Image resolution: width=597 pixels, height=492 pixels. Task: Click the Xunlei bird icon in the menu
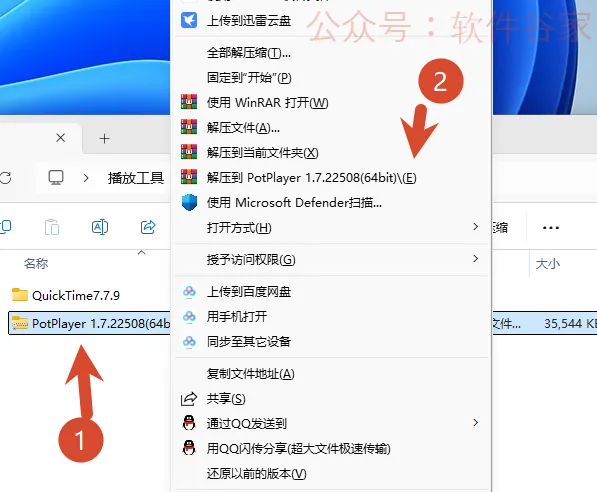(x=189, y=20)
